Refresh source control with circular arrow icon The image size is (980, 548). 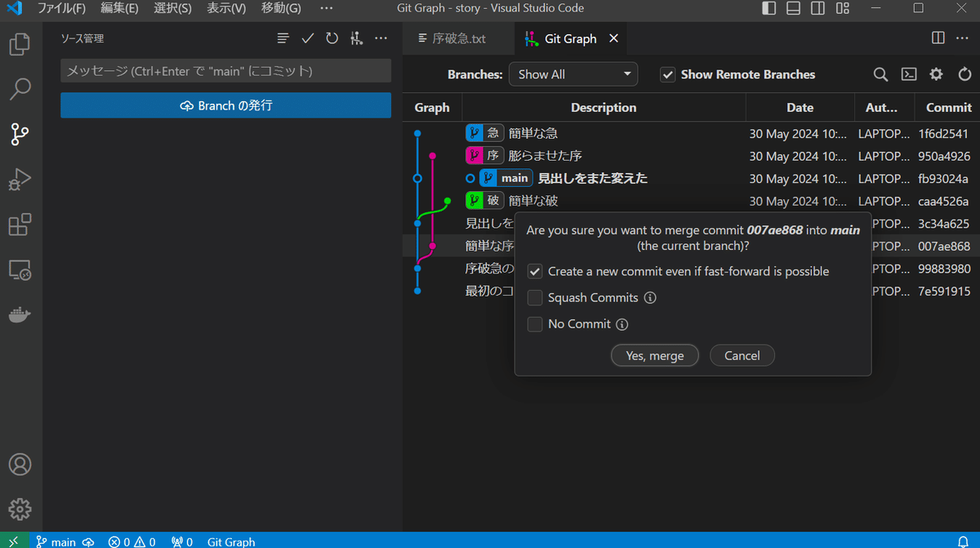(x=332, y=38)
